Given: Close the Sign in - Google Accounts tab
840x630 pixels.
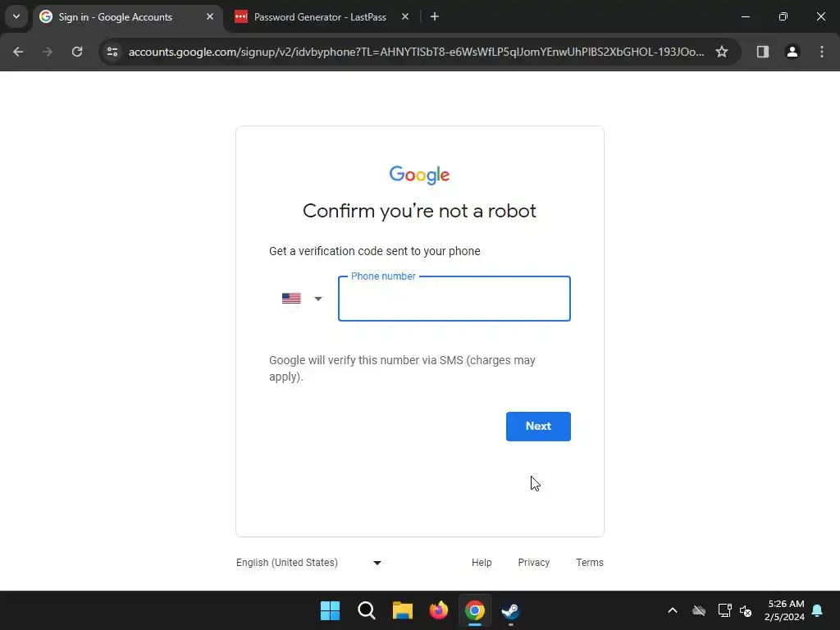Looking at the screenshot, I should (x=210, y=16).
